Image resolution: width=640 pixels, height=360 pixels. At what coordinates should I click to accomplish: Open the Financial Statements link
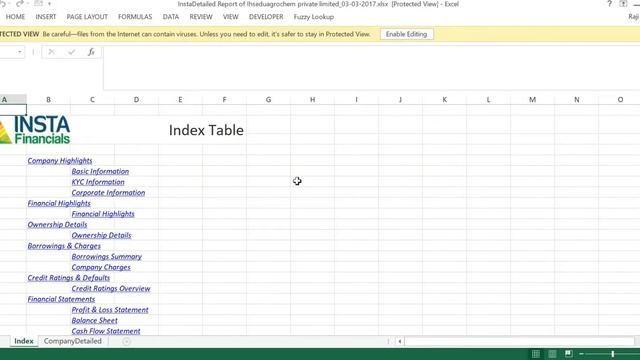coord(61,299)
